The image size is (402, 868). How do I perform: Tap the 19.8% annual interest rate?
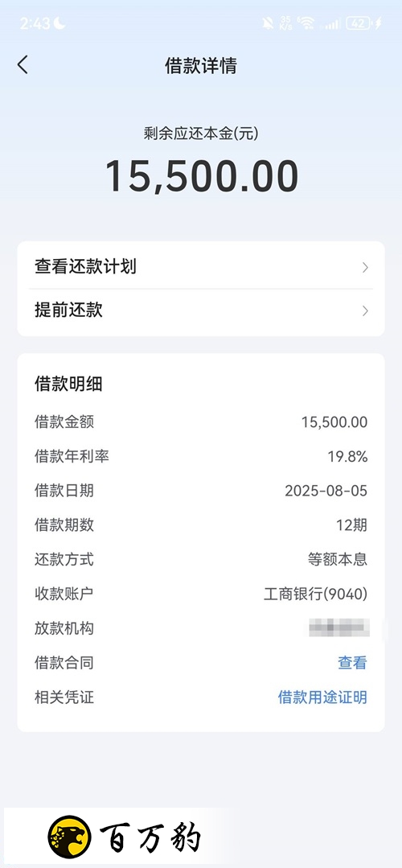[348, 457]
